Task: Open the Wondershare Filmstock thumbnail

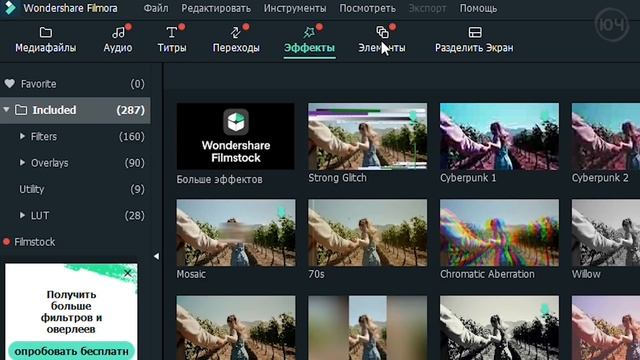Action: [236, 136]
